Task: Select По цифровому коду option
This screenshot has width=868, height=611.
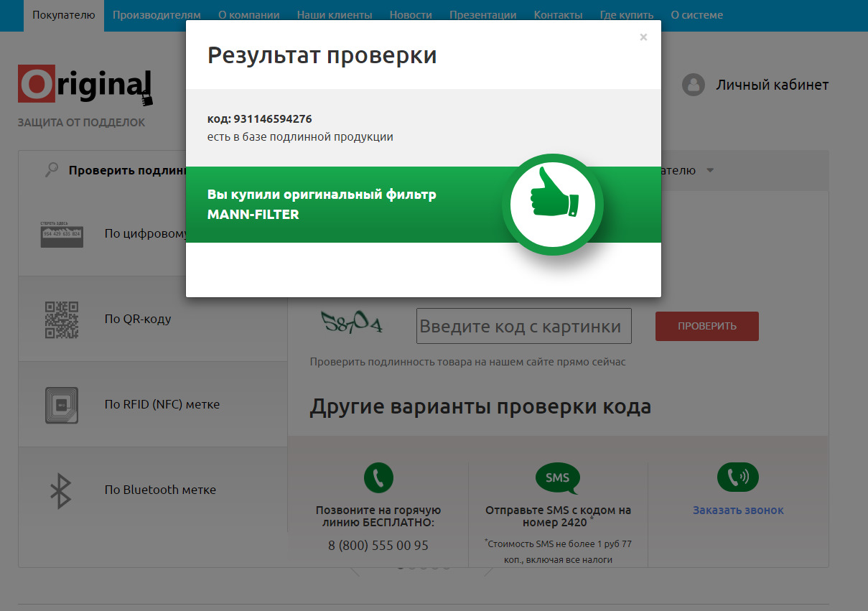Action: 146,233
